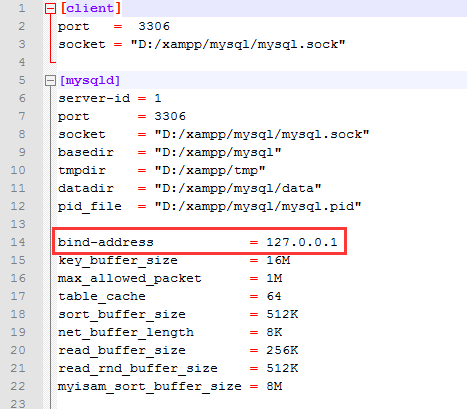Screen dimensions: 467x409
Task: Click the [client] section header text
Action: pos(90,8)
